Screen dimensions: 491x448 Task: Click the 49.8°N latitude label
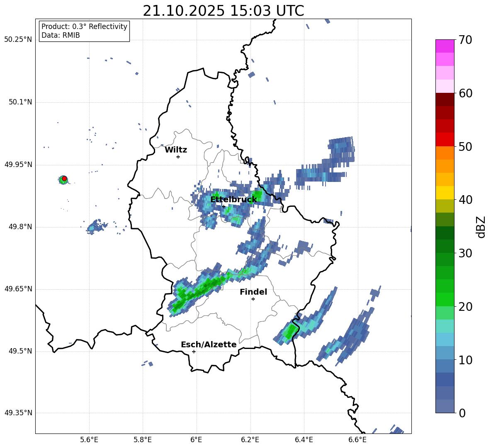coord(20,227)
